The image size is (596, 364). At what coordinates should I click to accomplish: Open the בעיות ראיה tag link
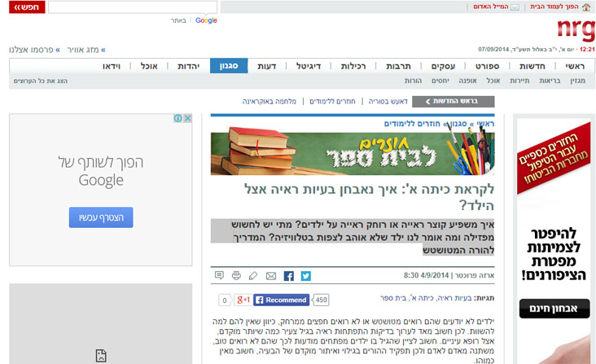[454, 298]
